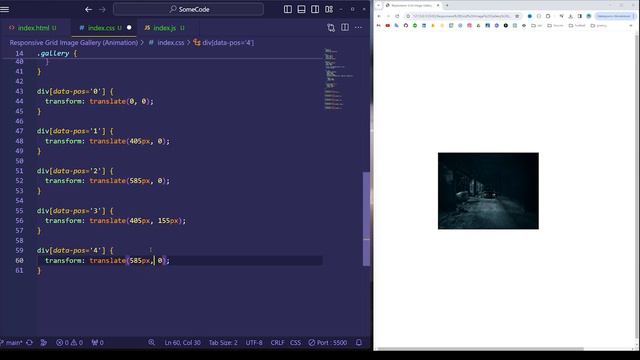Open the Gmail bookmark icon
Screen dimensions: 640x360
coord(378,25)
